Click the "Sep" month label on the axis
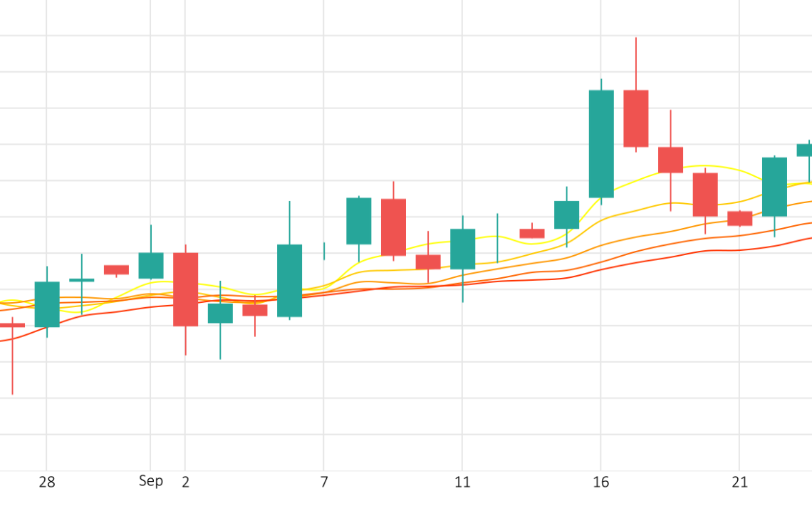Viewport: 812px width, 506px height. 151,481
